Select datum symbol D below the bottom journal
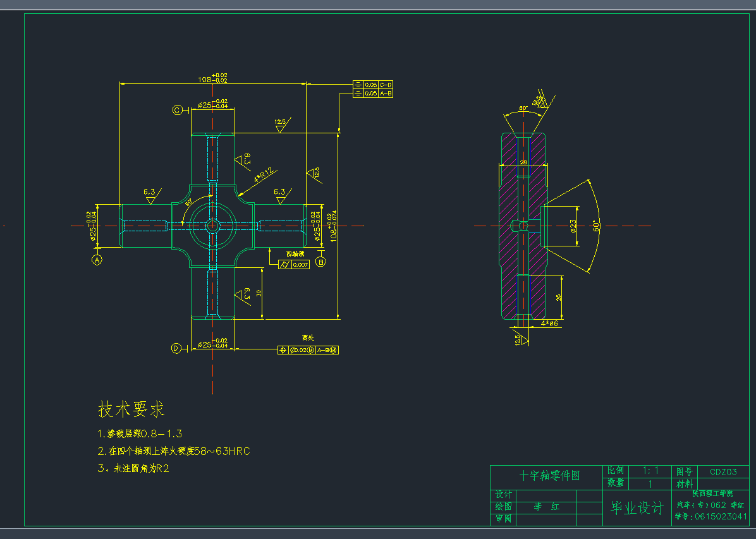 (178, 347)
